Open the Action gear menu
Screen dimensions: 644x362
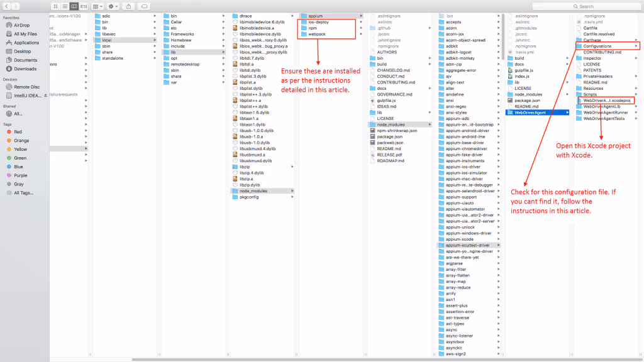pyautogui.click(x=113, y=6)
